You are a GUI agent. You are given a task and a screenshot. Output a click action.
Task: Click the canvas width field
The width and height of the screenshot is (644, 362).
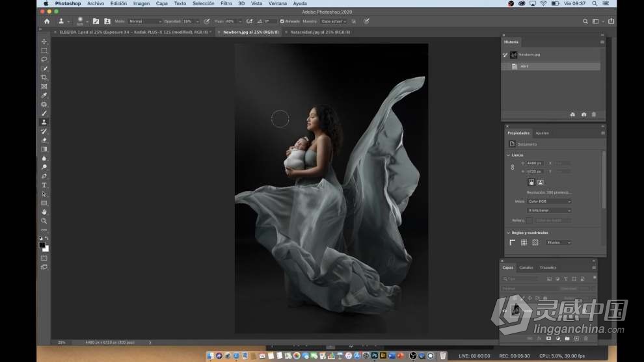click(x=535, y=163)
